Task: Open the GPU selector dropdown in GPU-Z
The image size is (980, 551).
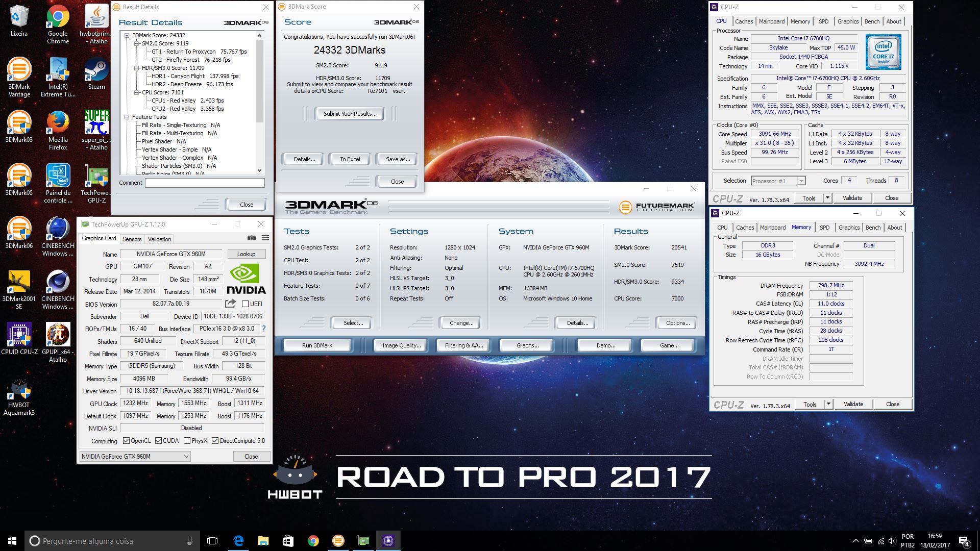Action: (135, 457)
